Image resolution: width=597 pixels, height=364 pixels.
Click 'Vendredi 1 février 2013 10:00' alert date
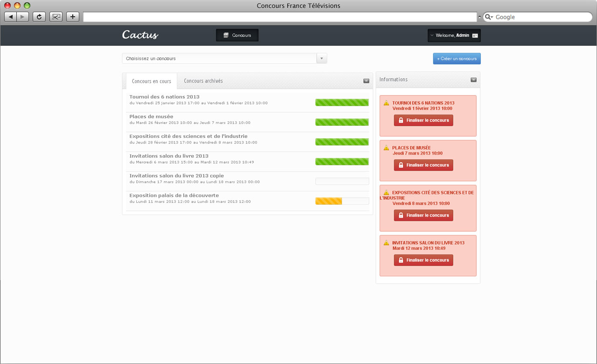tap(422, 109)
